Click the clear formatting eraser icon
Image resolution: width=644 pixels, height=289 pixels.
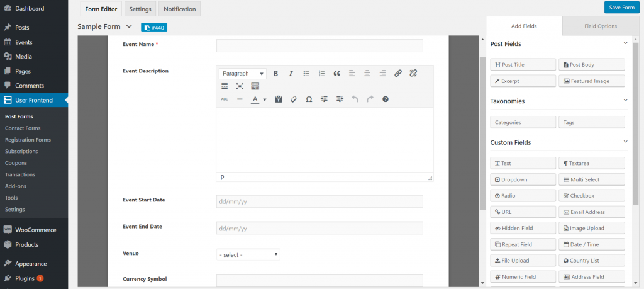(x=293, y=99)
